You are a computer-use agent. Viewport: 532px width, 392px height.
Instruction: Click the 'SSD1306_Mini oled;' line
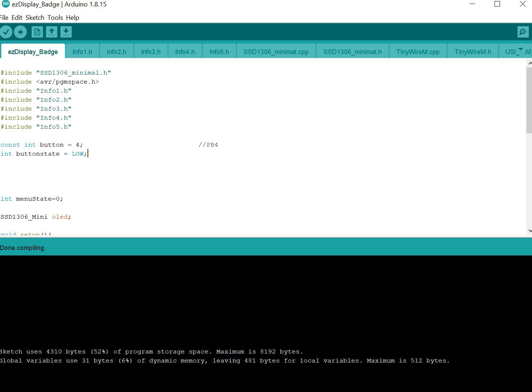click(x=36, y=217)
